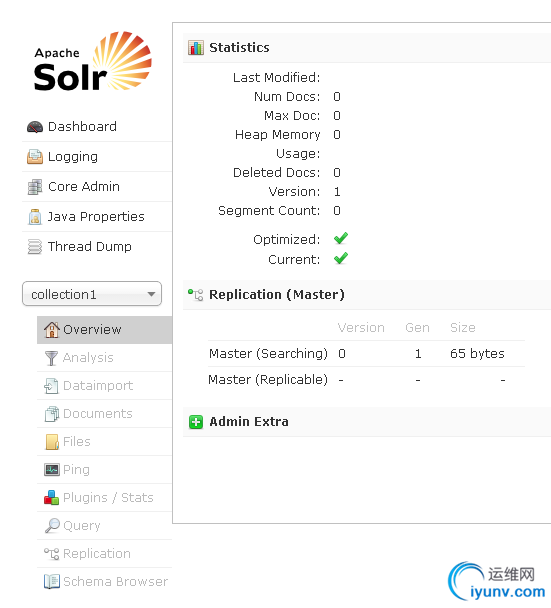551x608 pixels.
Task: Click the 'Deleted Docs:' label
Action: tap(276, 173)
